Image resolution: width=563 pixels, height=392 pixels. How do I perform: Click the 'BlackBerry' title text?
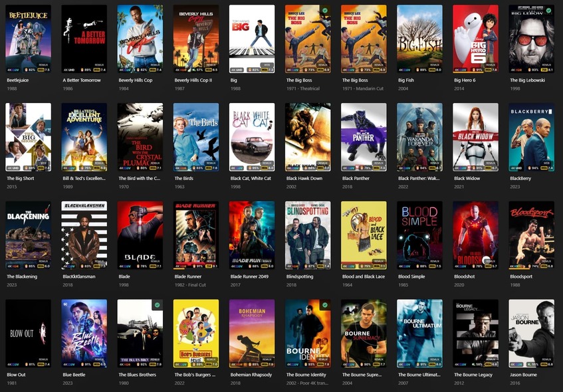(x=520, y=179)
